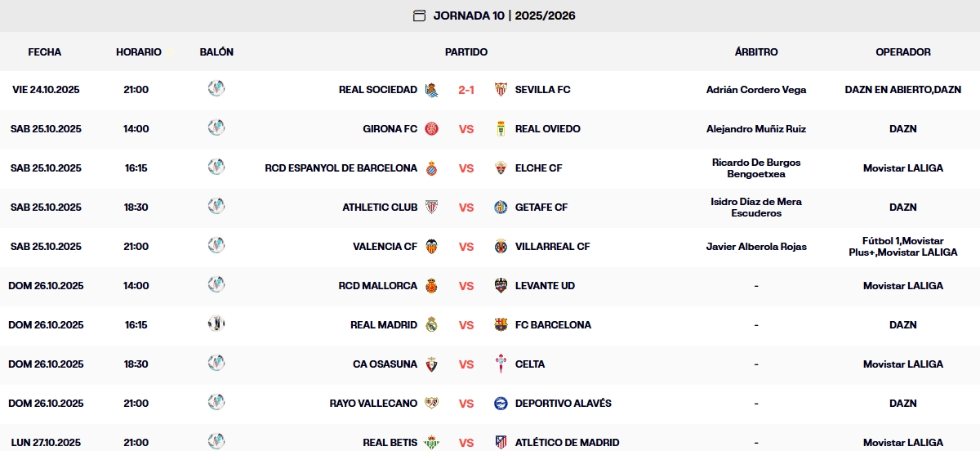This screenshot has width=980, height=451.
Task: Open the 2-1 match result
Action: coord(466,90)
